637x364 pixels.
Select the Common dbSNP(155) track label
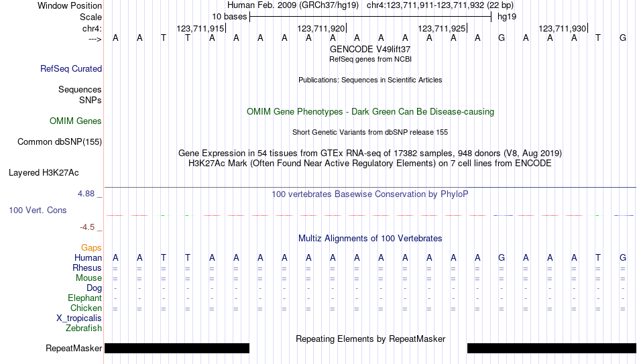coord(60,142)
